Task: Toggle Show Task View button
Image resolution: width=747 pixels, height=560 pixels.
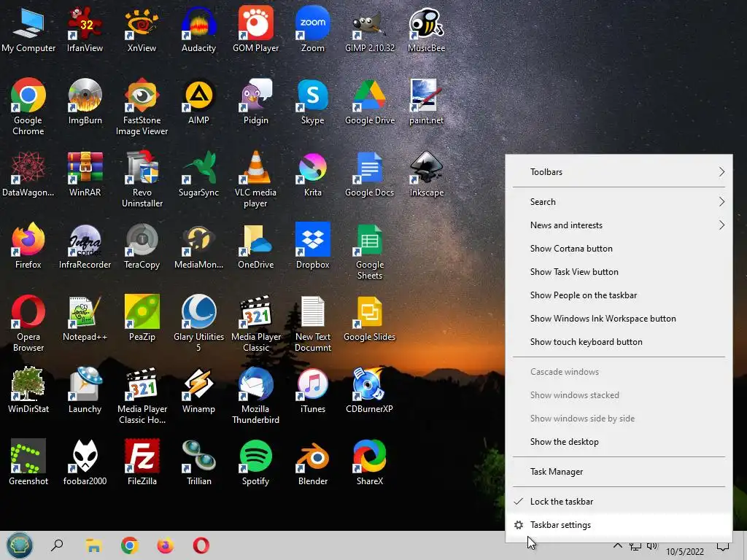Action: 619,272
